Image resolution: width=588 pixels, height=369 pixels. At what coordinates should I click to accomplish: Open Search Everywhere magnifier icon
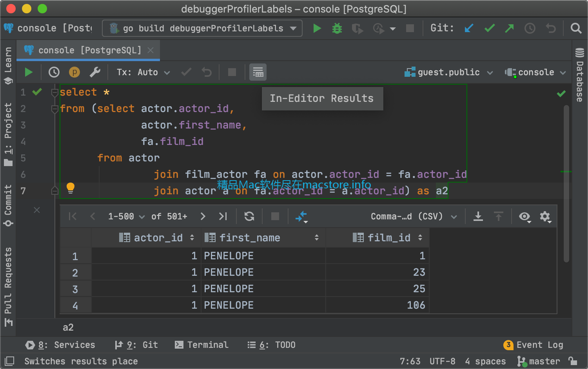(x=576, y=28)
